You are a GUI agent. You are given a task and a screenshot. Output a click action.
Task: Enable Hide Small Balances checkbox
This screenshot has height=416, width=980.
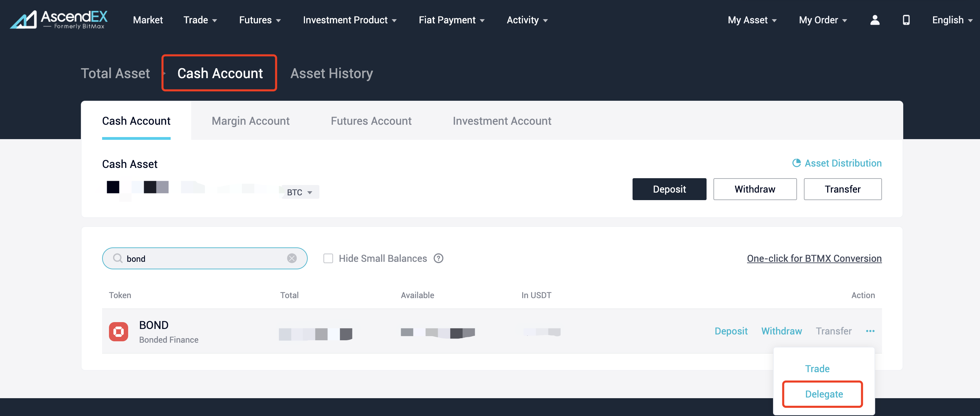coord(328,258)
